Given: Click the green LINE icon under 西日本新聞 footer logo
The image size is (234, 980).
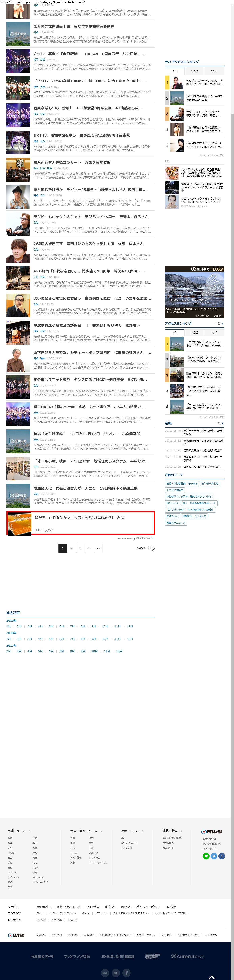Looking at the screenshot, I should point(206,856).
